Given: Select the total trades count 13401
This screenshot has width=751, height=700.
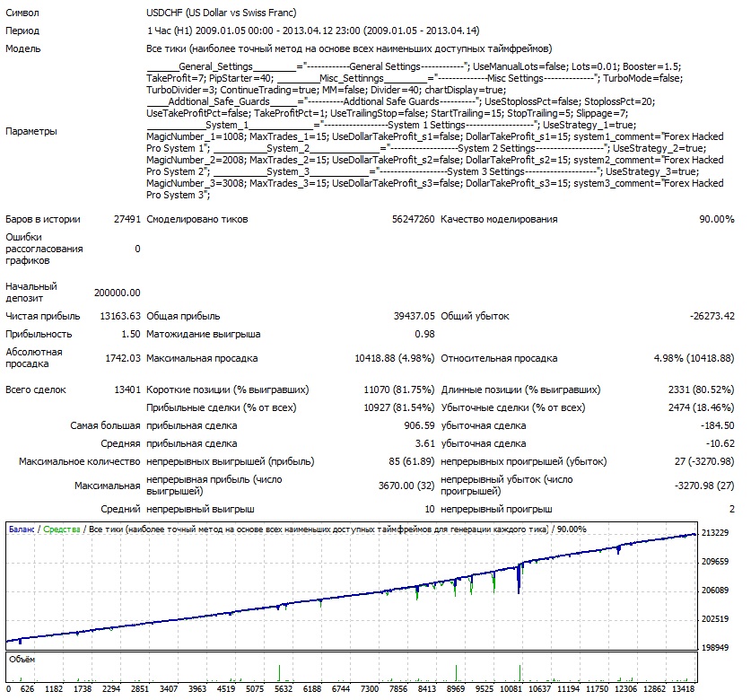Looking at the screenshot, I should click(125, 390).
